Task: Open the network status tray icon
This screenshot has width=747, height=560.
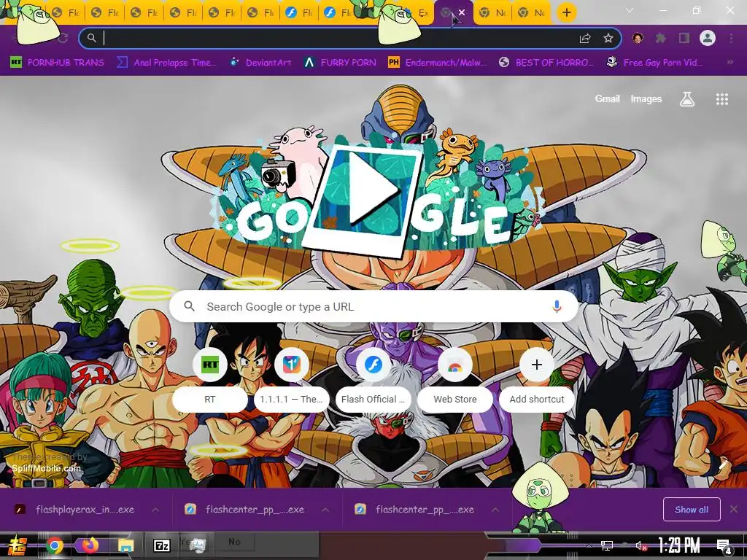Action: click(x=606, y=546)
